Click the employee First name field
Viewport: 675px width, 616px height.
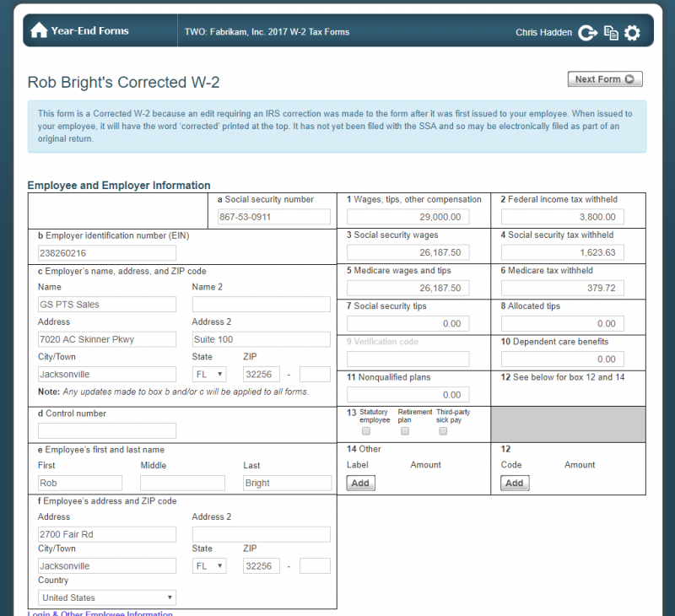(80, 483)
